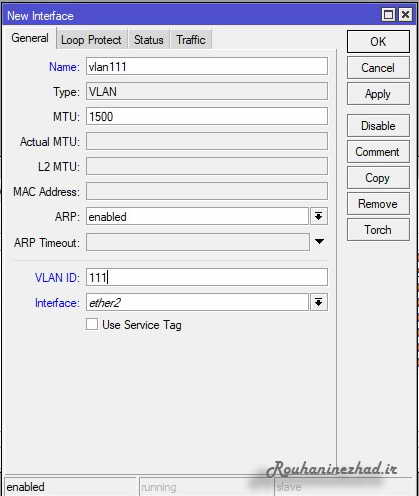Select the General tab

pyautogui.click(x=30, y=38)
